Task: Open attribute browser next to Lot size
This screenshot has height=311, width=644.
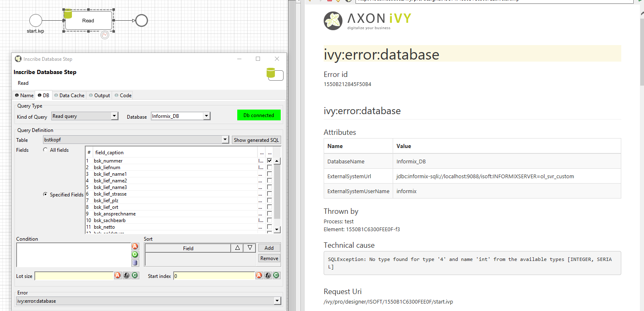Action: pos(118,275)
